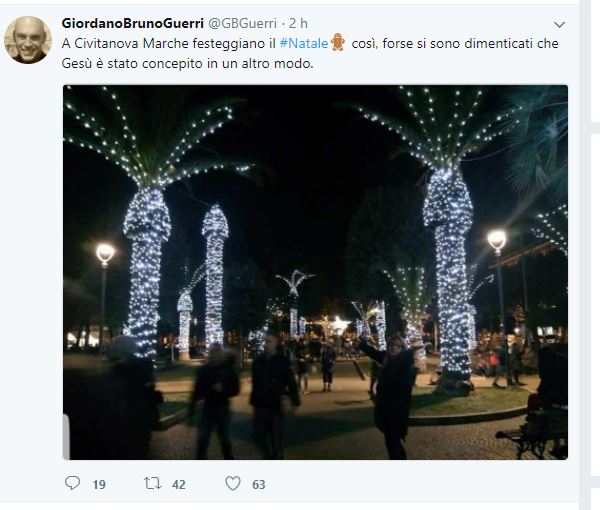Click the text line 'Gesù è stato concepito'
600x510 pixels.
pyautogui.click(x=188, y=64)
